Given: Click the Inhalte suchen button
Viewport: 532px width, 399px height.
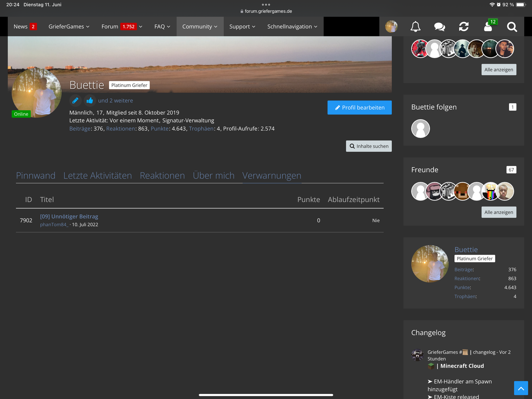Looking at the screenshot, I should tap(369, 146).
